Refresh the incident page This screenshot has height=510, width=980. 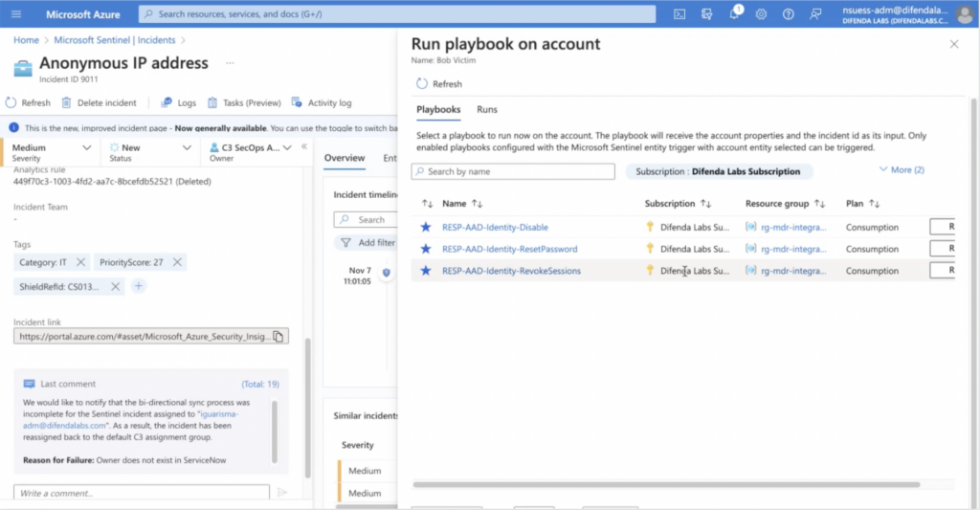click(28, 102)
